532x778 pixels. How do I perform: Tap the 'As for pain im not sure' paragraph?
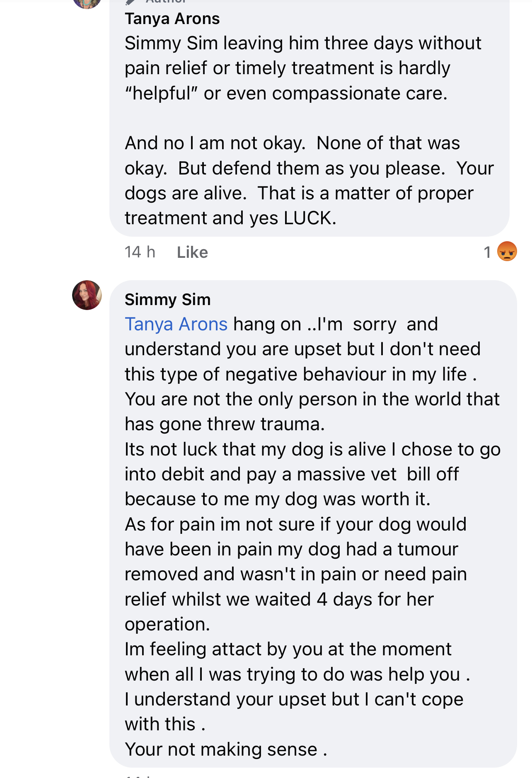296,574
